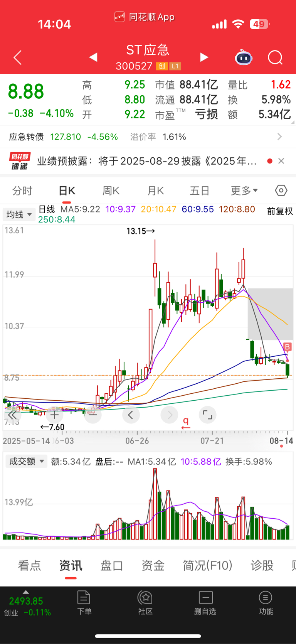Image resolution: width=296 pixels, height=644 pixels.
Task: Go to next stock with right triangle
Action: (x=204, y=57)
